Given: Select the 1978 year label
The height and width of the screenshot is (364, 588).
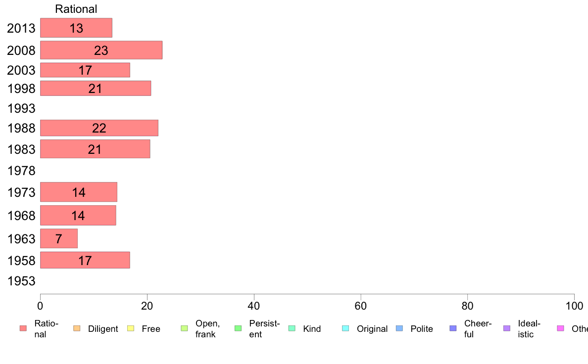Looking at the screenshot, I should tap(21, 171).
